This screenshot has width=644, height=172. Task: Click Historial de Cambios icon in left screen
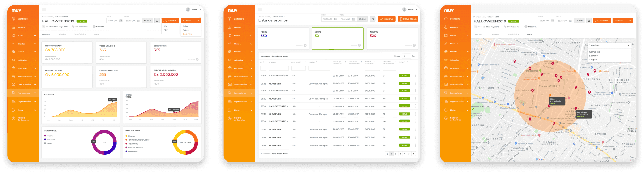[13, 119]
